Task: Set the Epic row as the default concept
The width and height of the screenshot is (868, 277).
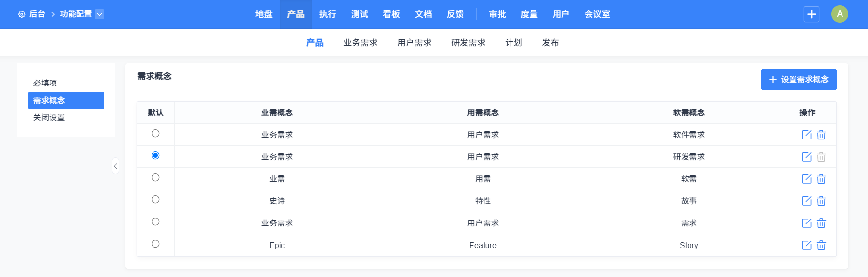Action: pyautogui.click(x=155, y=244)
